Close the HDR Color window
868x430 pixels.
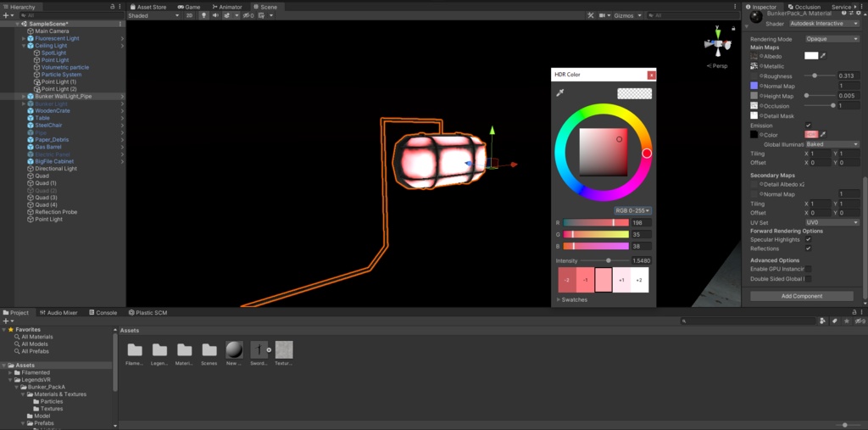point(652,75)
